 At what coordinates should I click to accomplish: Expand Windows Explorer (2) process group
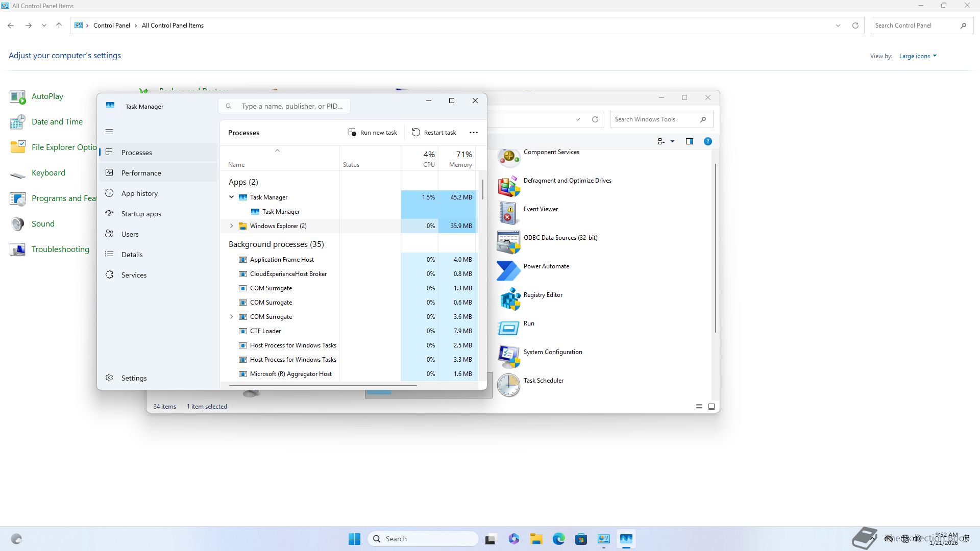231,226
